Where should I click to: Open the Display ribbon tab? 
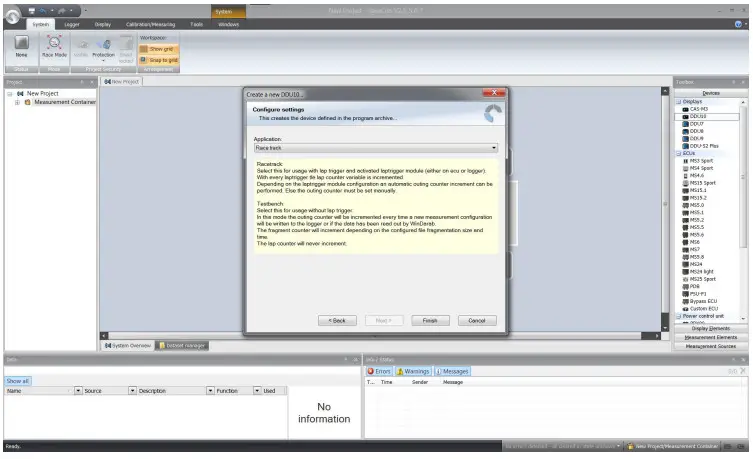103,24
